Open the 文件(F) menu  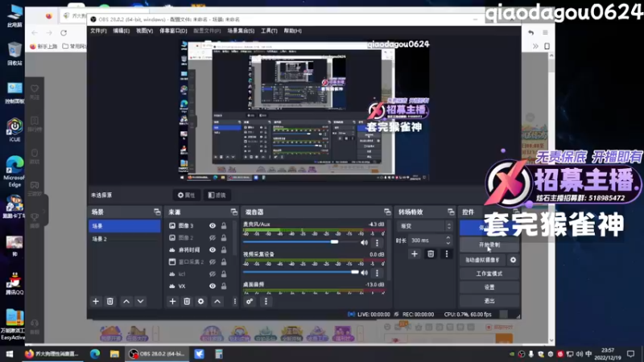(98, 31)
